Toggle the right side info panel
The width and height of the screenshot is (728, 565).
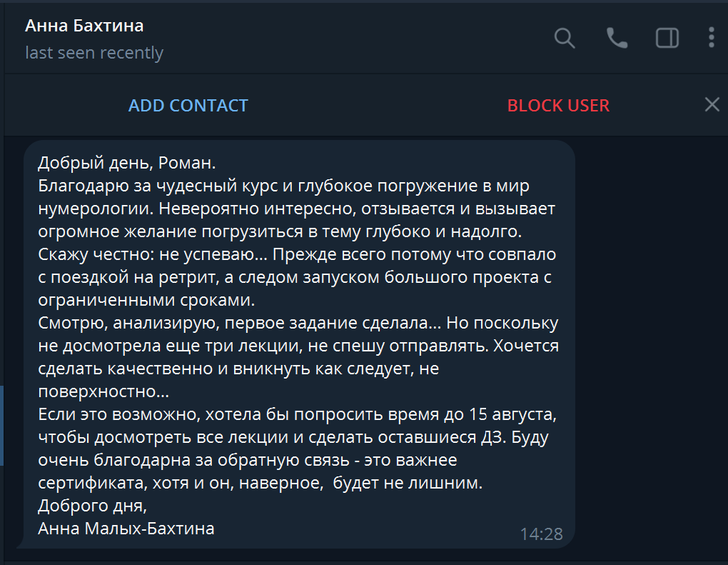tap(667, 38)
